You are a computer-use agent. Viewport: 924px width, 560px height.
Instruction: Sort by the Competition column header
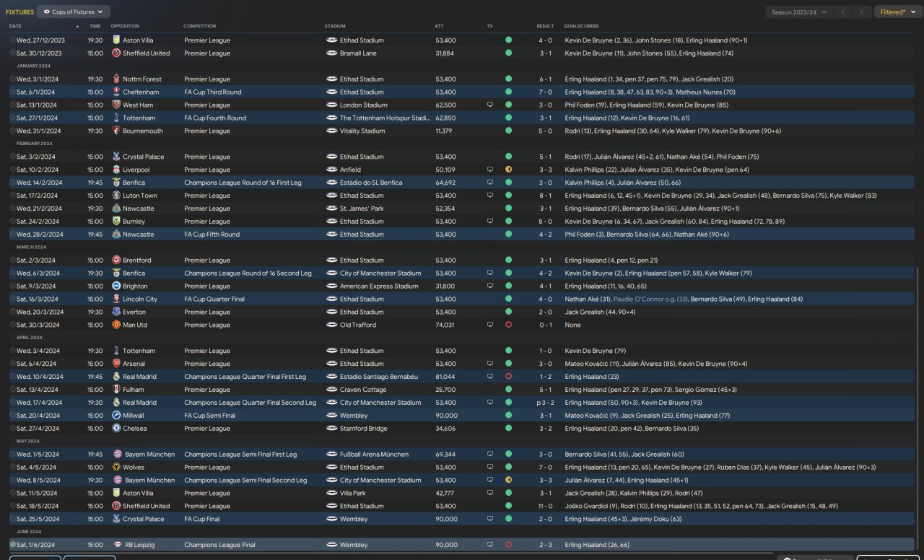point(200,26)
